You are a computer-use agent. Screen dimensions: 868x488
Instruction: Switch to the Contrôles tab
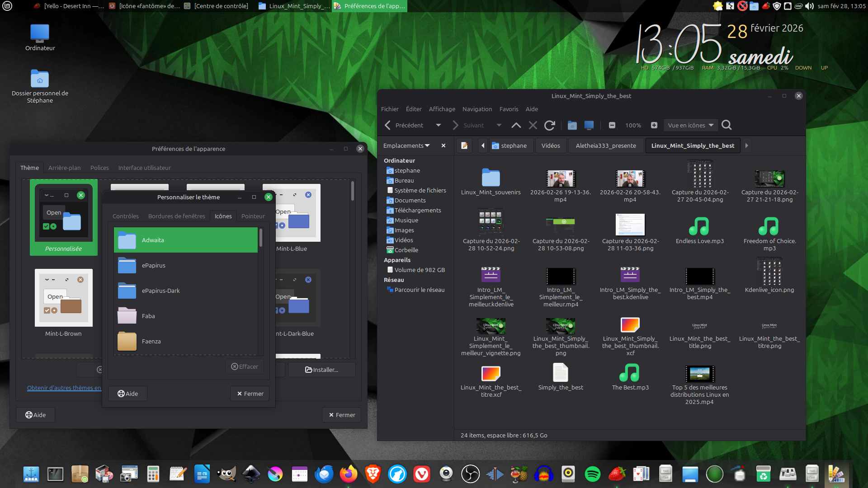(x=126, y=216)
